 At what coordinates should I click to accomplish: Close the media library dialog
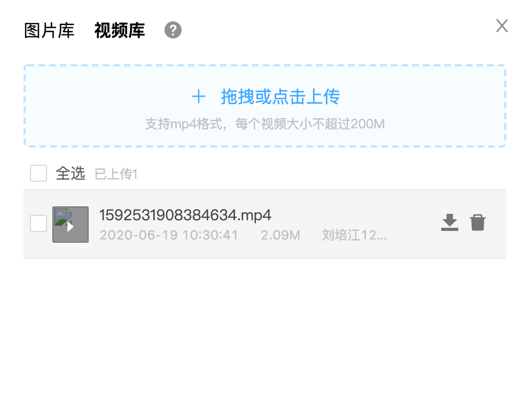[x=502, y=26]
